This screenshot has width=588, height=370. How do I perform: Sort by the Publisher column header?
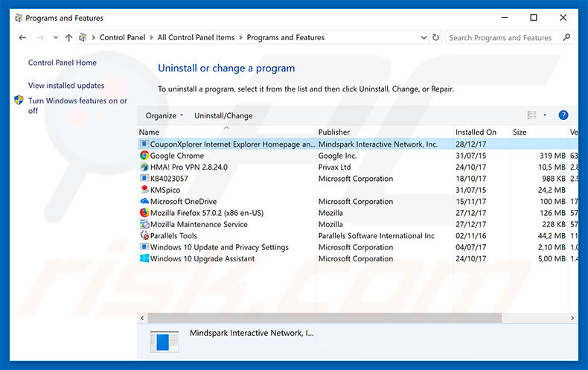pos(333,132)
